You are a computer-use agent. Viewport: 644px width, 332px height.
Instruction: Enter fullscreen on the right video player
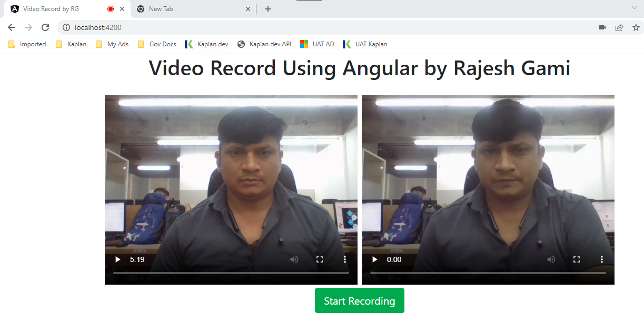577,259
